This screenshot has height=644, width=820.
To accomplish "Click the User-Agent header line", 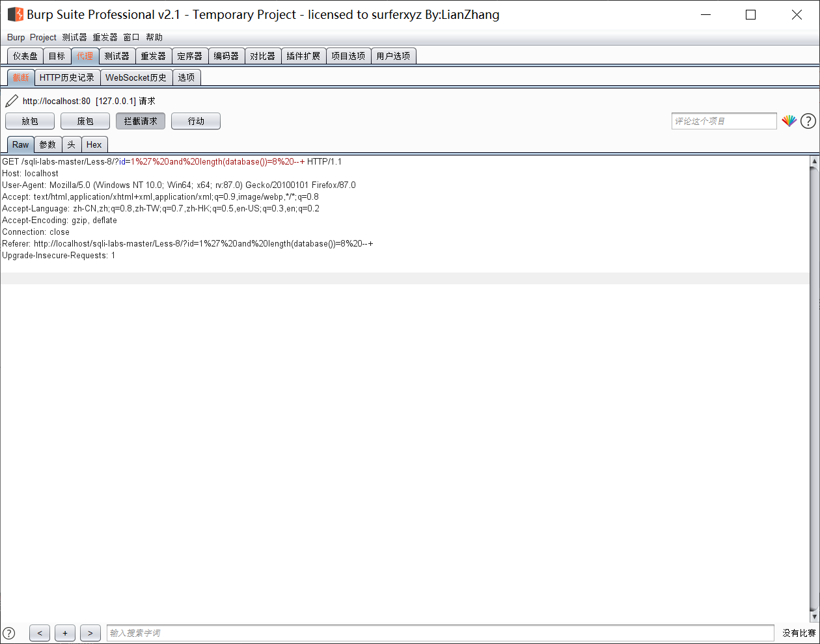I will tap(179, 185).
